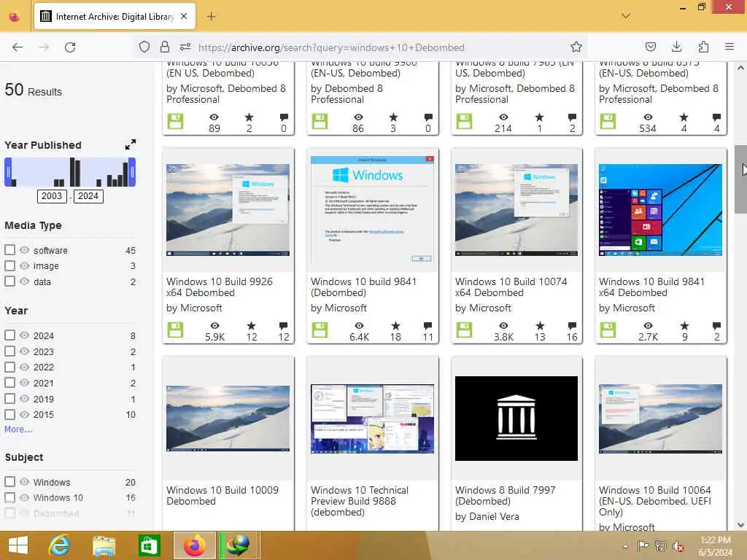The width and height of the screenshot is (747, 560).
Task: Open Internet Download Manager taskbar icon
Action: [239, 545]
